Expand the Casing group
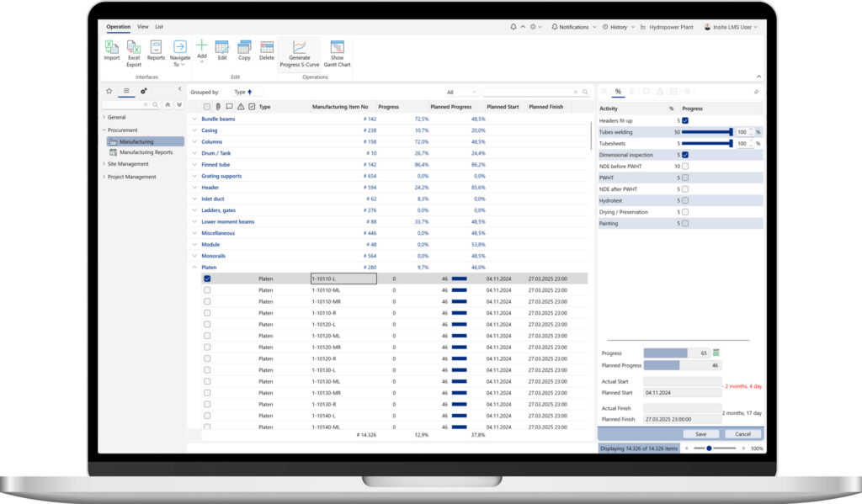This screenshot has height=504, width=862. click(194, 130)
